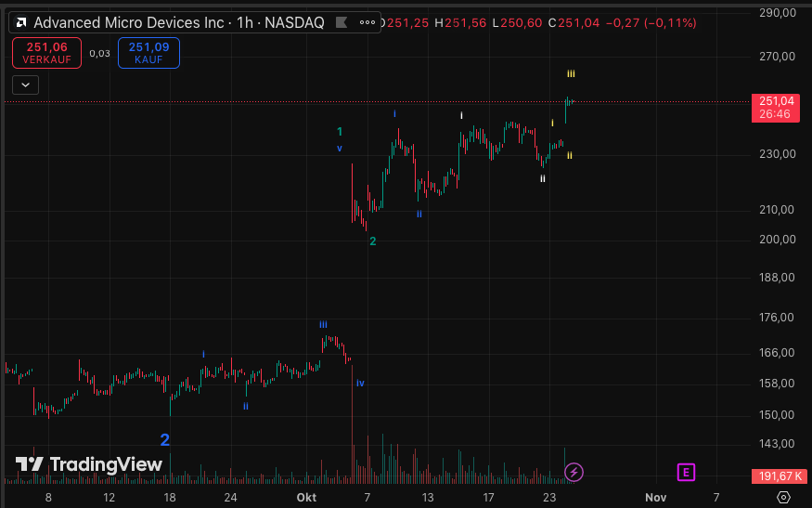
Task: Click the 1h interval in chart title
Action: 245,22
